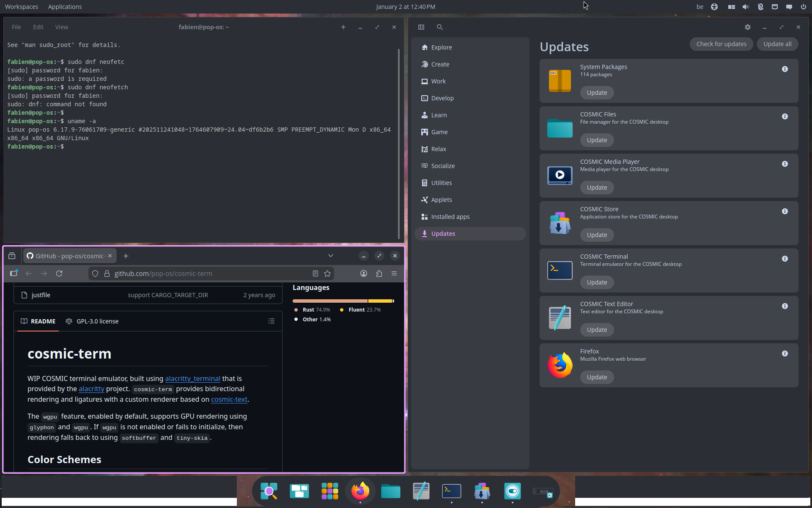Image resolution: width=812 pixels, height=508 pixels.
Task: Launch COSMIC Files from the dock
Action: [x=390, y=491]
